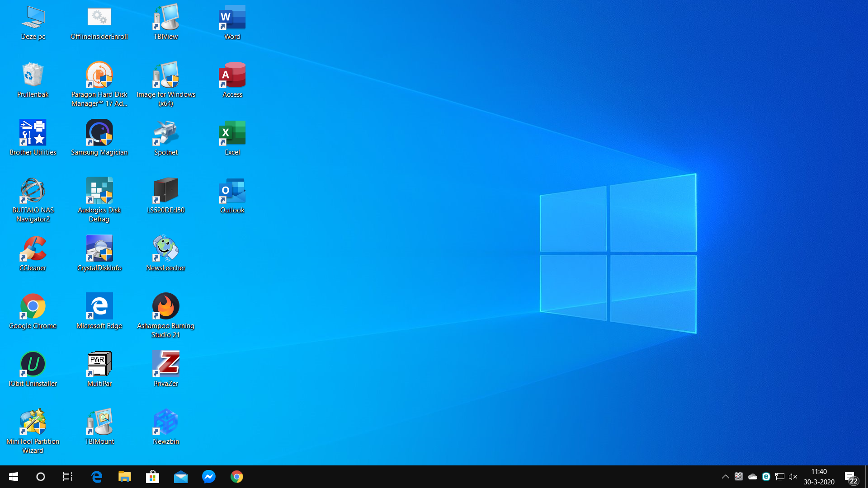Image resolution: width=868 pixels, height=488 pixels.
Task: Select MiniTool Partition Wizard icon
Action: point(33,432)
